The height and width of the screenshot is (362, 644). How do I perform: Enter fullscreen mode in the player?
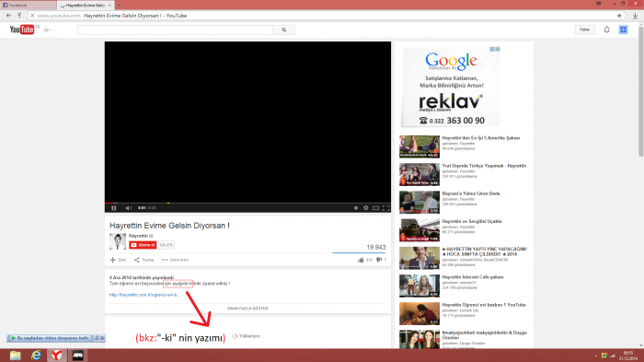(385, 208)
